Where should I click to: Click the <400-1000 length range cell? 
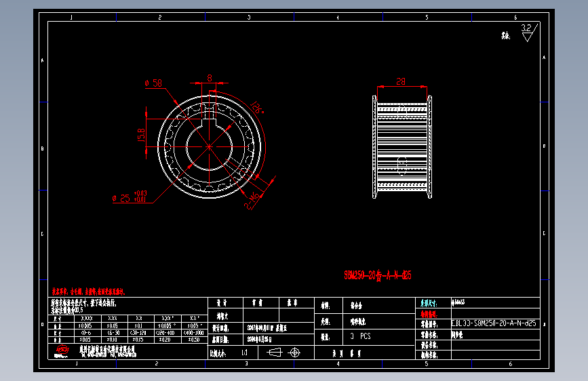(x=194, y=333)
